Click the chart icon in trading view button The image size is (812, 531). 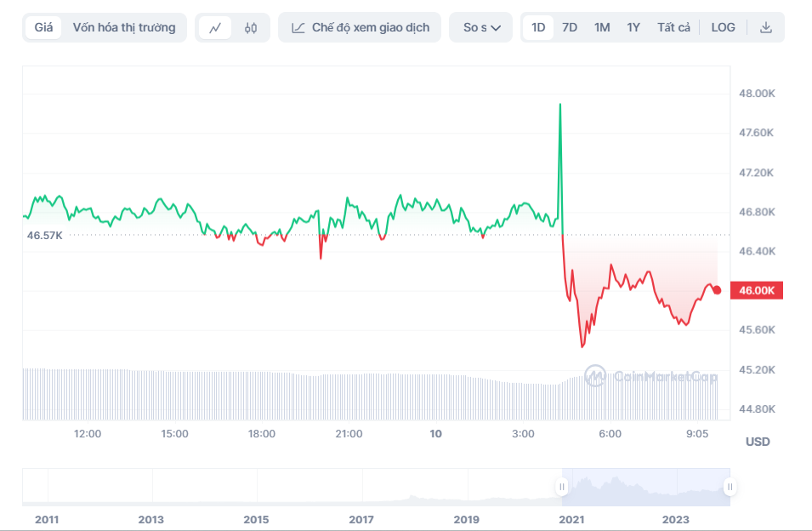pos(298,27)
